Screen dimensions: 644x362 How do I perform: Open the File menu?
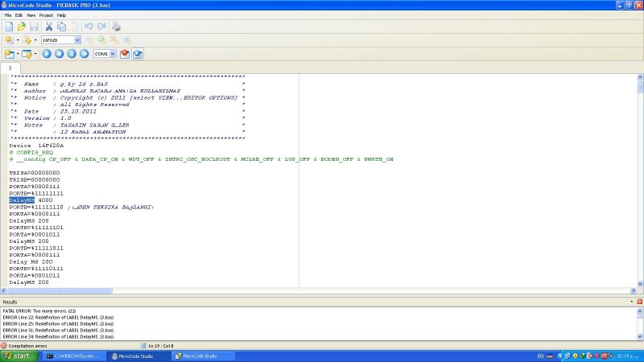click(x=8, y=15)
